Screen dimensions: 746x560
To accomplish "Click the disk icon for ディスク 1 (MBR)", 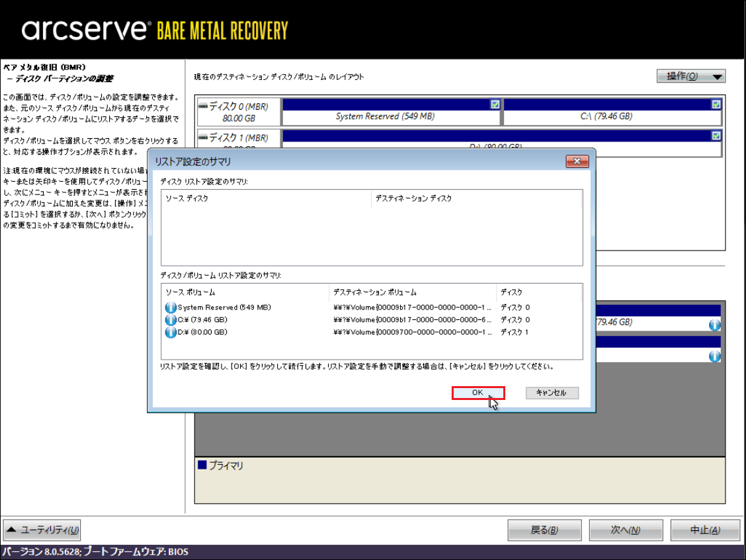I will point(203,138).
